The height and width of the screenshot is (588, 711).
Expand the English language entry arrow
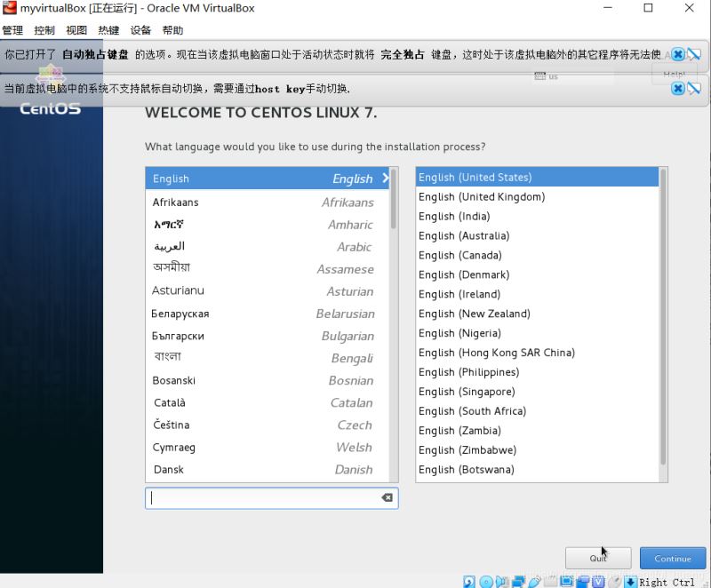pos(385,179)
